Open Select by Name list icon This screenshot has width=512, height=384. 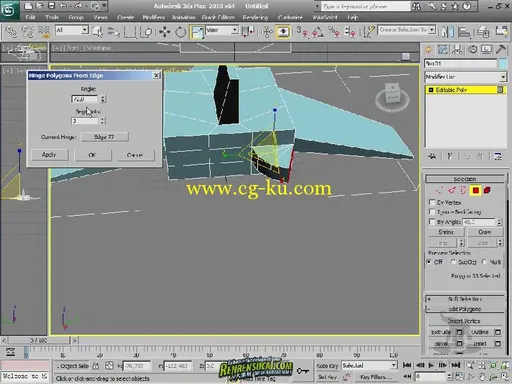pyautogui.click(x=114, y=32)
